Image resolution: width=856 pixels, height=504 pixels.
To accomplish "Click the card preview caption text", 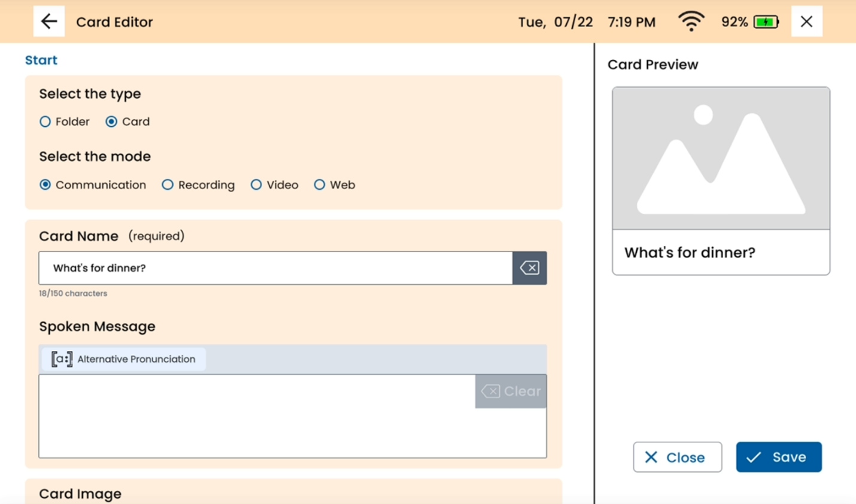I will (690, 253).
